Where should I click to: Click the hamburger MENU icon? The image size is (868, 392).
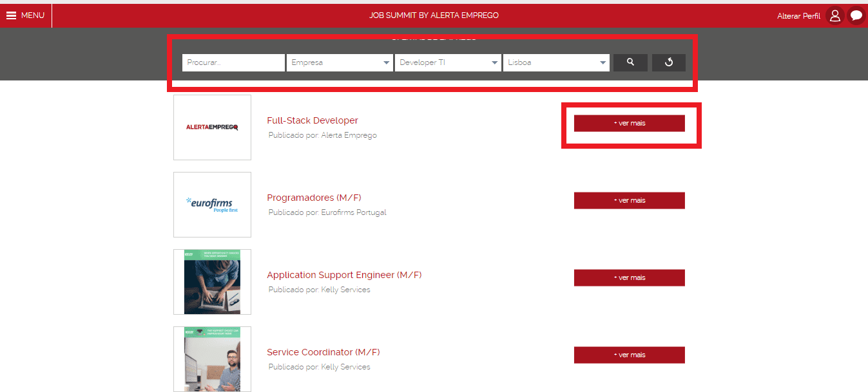(12, 15)
